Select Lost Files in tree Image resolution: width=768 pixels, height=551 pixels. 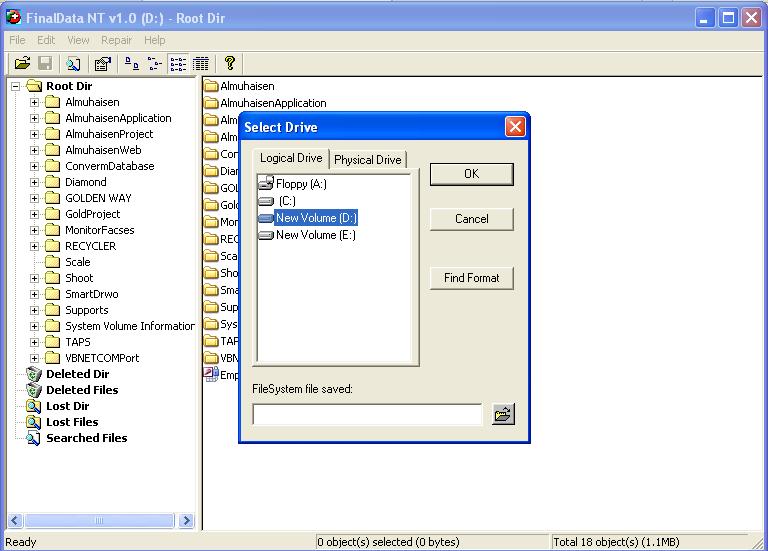tap(72, 422)
